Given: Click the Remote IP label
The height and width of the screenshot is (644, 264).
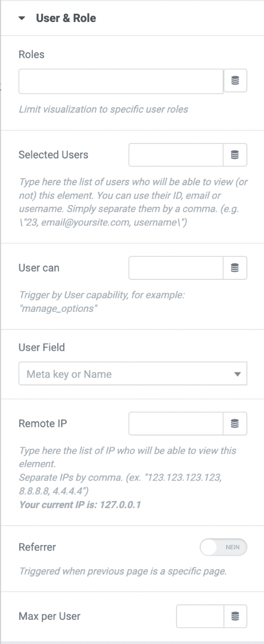Looking at the screenshot, I should tap(43, 423).
